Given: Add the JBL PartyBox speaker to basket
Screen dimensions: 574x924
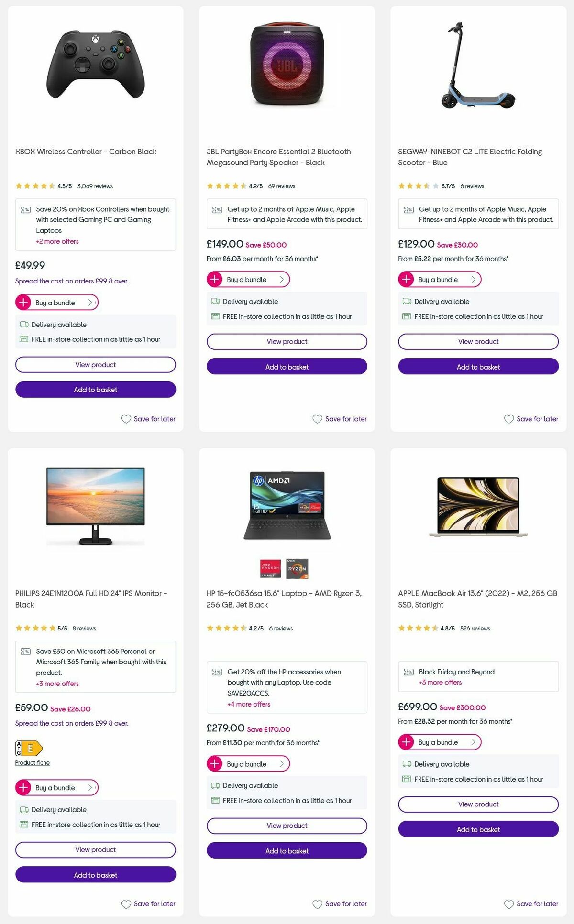Looking at the screenshot, I should [287, 367].
